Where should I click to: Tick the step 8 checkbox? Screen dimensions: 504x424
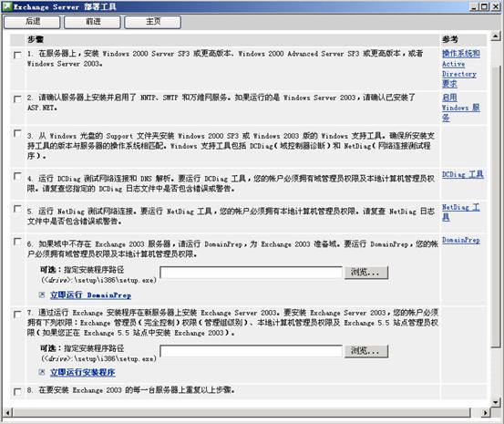17,391
